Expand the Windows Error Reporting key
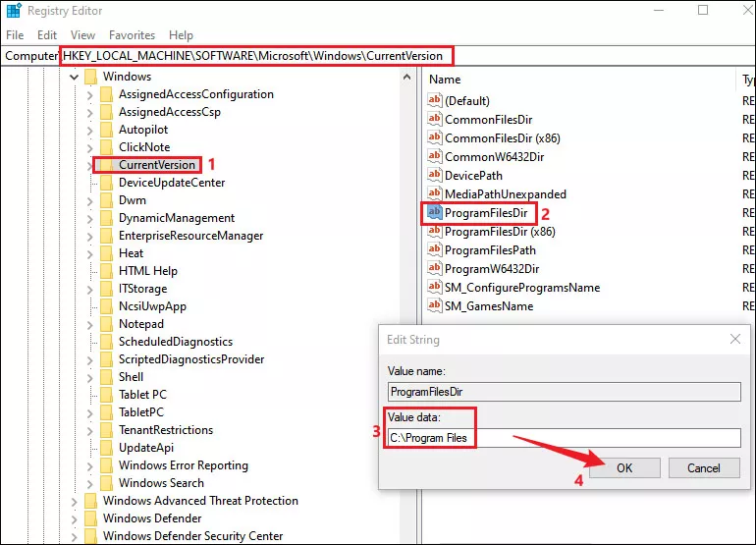The height and width of the screenshot is (545, 756). (x=89, y=466)
